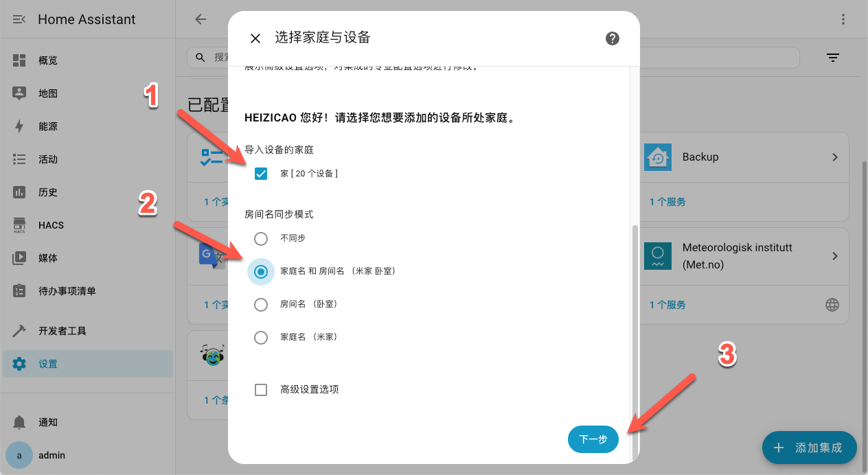Select 房间名（卧室）sync mode

[x=261, y=304]
